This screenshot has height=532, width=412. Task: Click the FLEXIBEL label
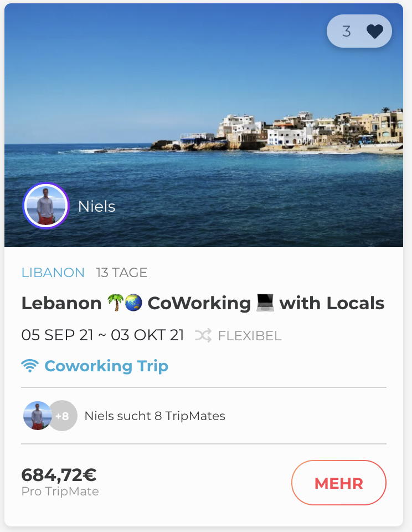(250, 336)
